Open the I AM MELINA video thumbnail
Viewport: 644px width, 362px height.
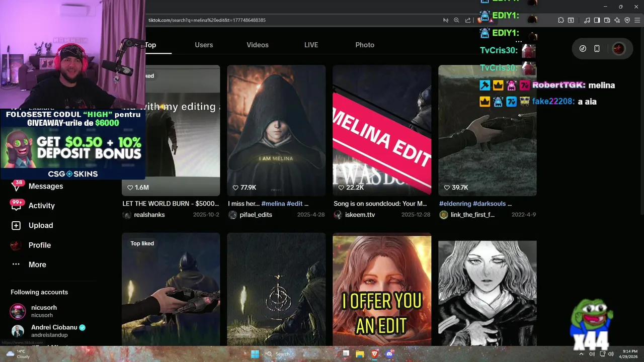(x=276, y=130)
